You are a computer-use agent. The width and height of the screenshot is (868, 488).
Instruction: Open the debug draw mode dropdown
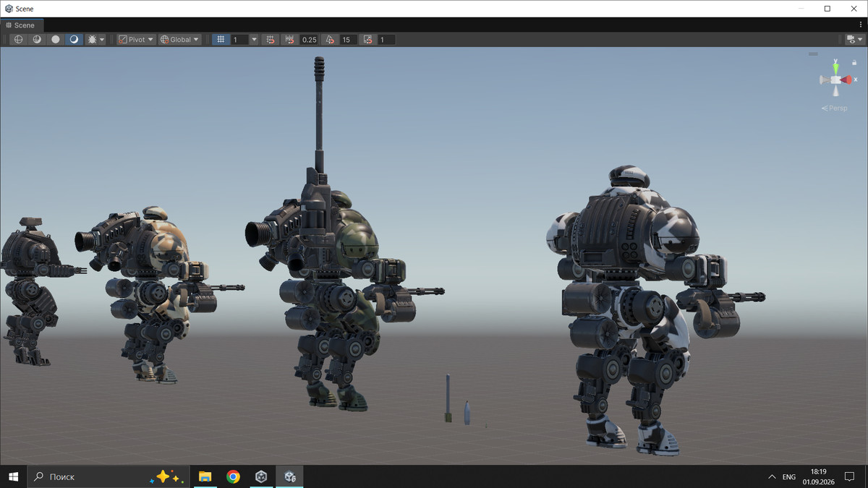pyautogui.click(x=96, y=40)
